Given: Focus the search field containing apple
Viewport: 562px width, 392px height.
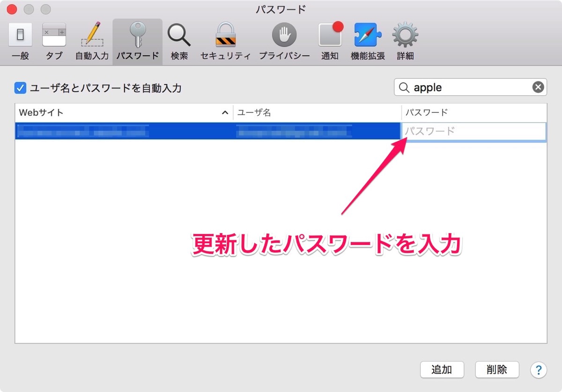Looking at the screenshot, I should click(x=470, y=87).
